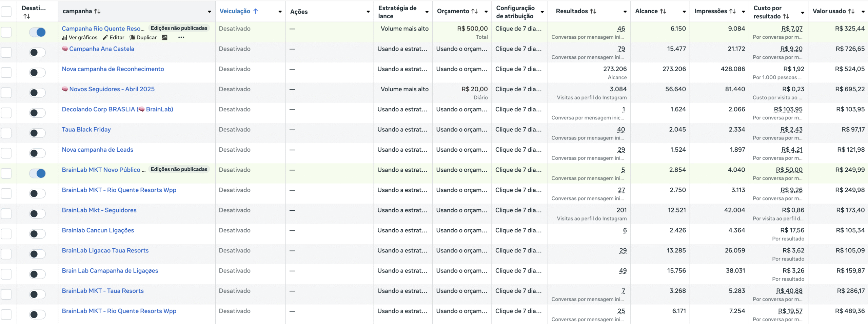Expand the Alcance column dropdown arrow
Screen dimensions: 868x324
point(684,12)
